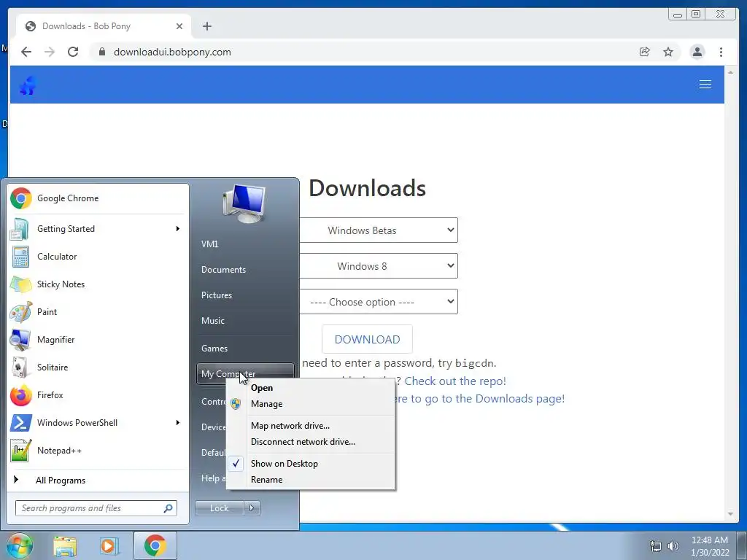Open Music from Start menu

tap(245, 321)
